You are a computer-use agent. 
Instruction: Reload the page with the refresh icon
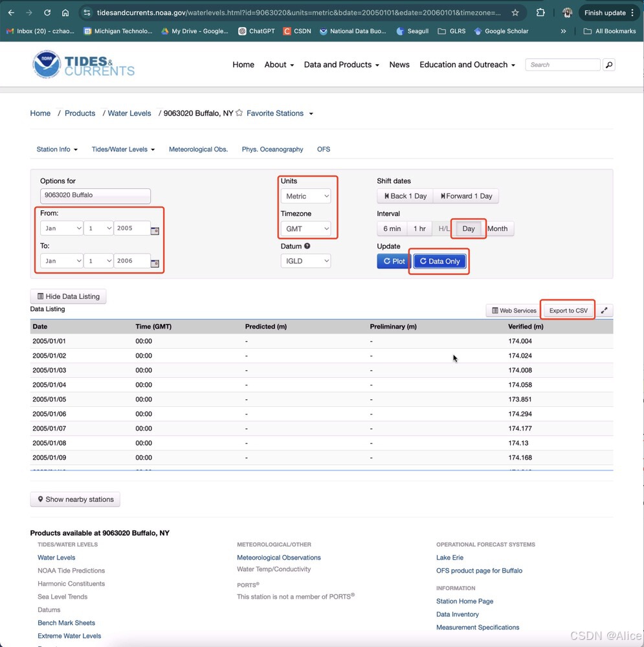[46, 12]
